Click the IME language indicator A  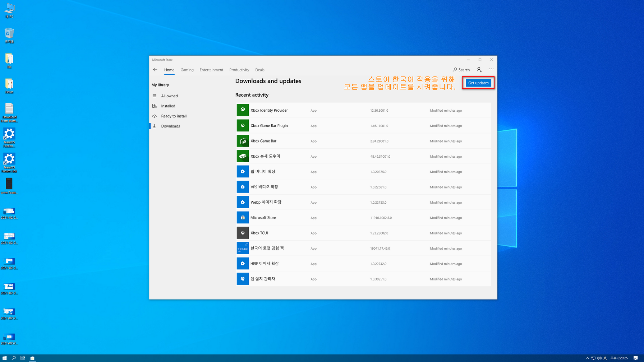click(605, 358)
